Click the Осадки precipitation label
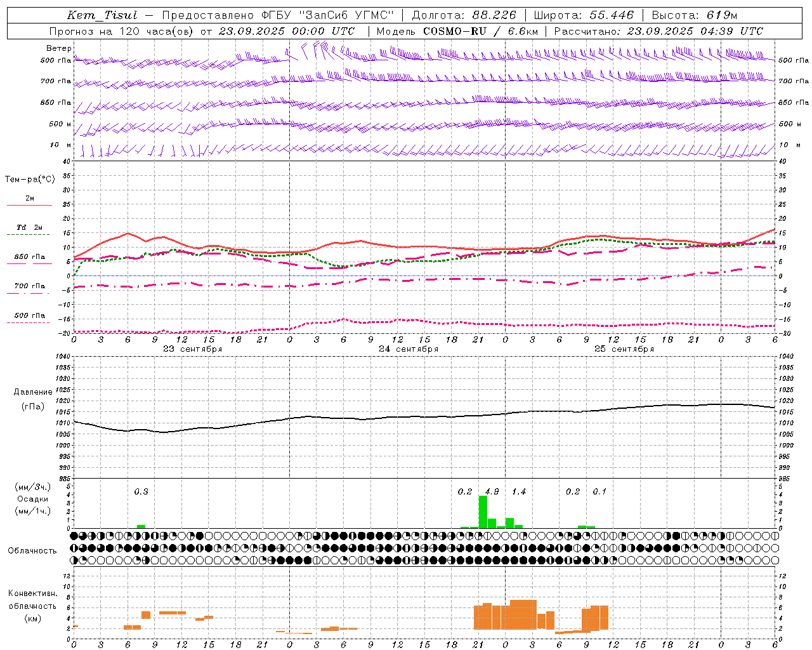The height and width of the screenshot is (650, 812). click(x=33, y=499)
